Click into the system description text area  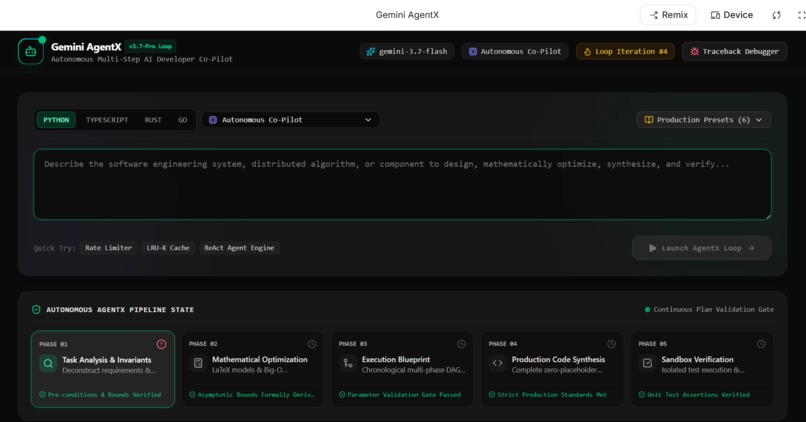[x=402, y=185]
